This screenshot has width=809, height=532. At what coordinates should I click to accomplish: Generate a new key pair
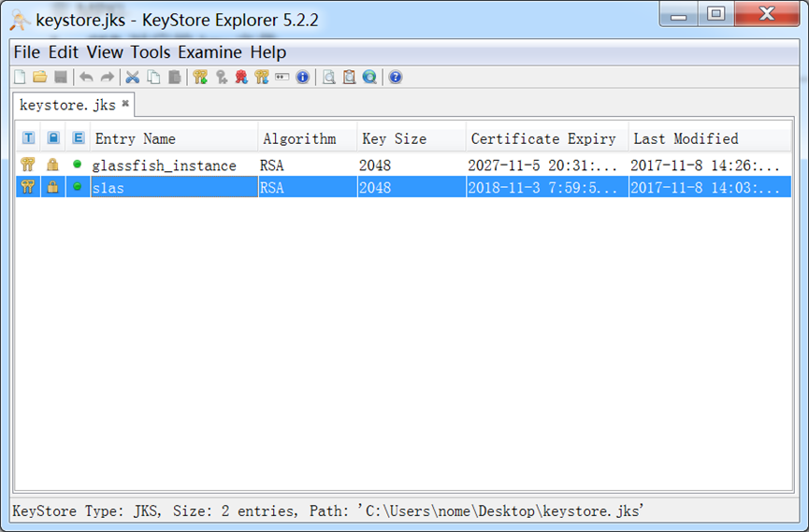[x=200, y=78]
